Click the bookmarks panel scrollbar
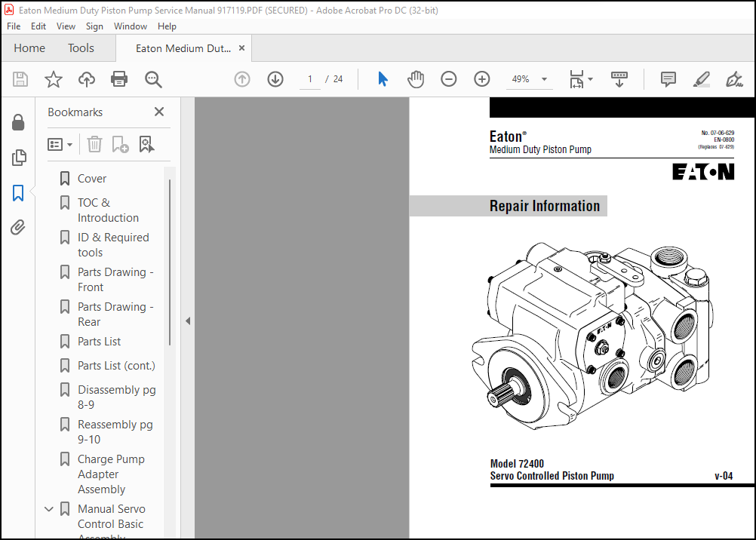Screen dimensions: 756x540 pyautogui.click(x=170, y=262)
